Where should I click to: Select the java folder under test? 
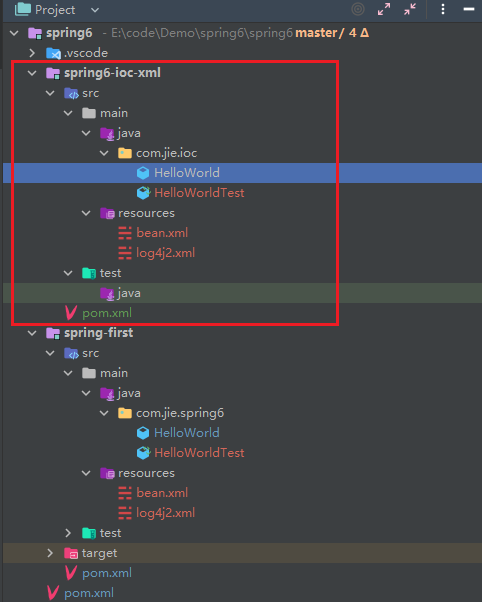coord(129,293)
